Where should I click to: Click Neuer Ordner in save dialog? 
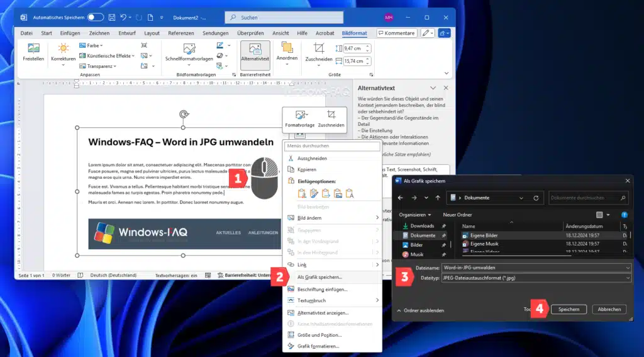pos(457,215)
